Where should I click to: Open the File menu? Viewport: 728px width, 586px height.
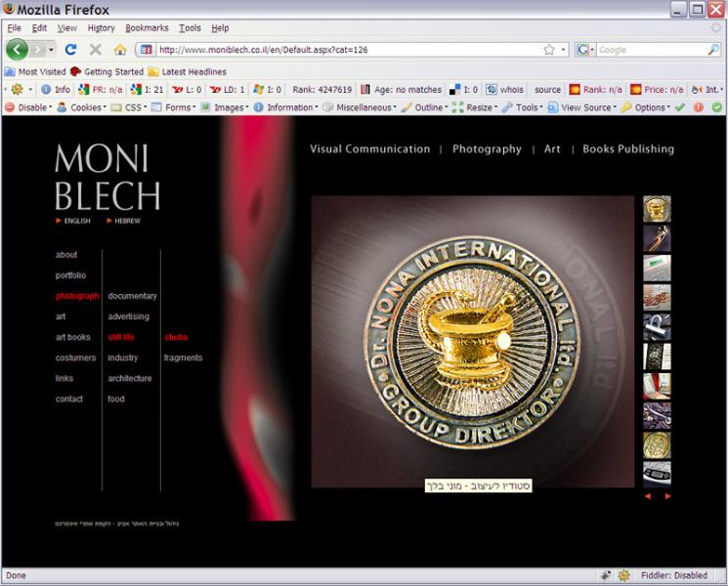pyautogui.click(x=15, y=28)
